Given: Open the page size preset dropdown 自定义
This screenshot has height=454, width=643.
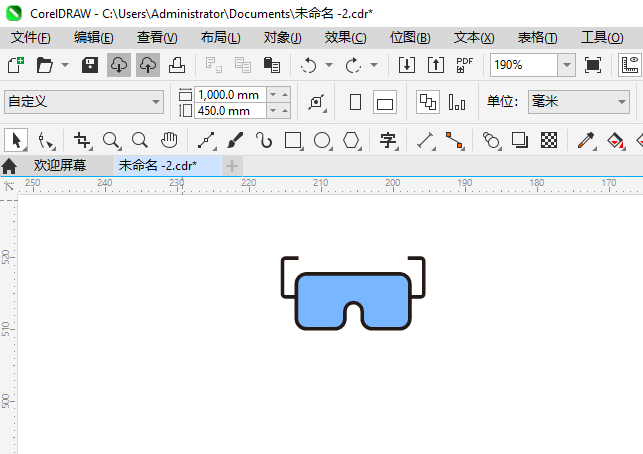Looking at the screenshot, I should click(x=84, y=102).
